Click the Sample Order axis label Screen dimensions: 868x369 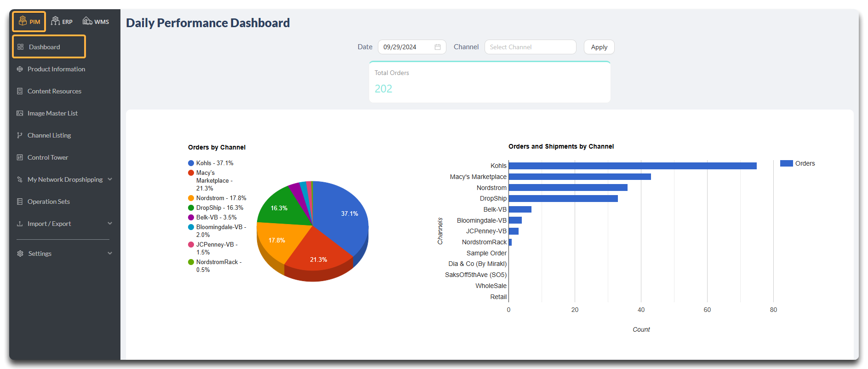tap(486, 253)
